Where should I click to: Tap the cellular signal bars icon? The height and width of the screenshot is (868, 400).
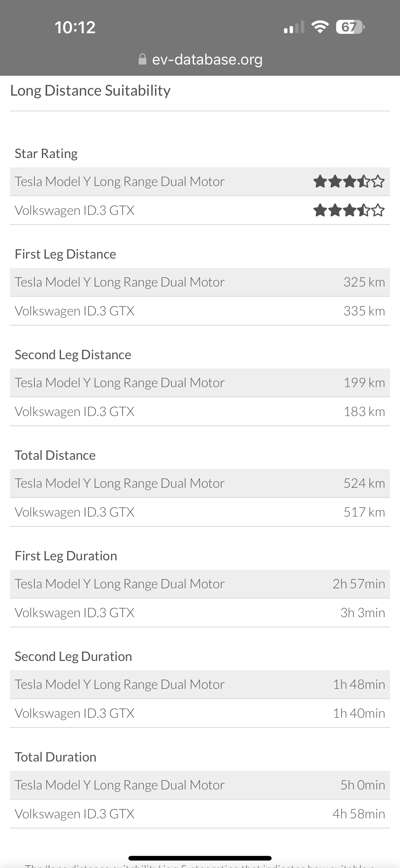[294, 27]
